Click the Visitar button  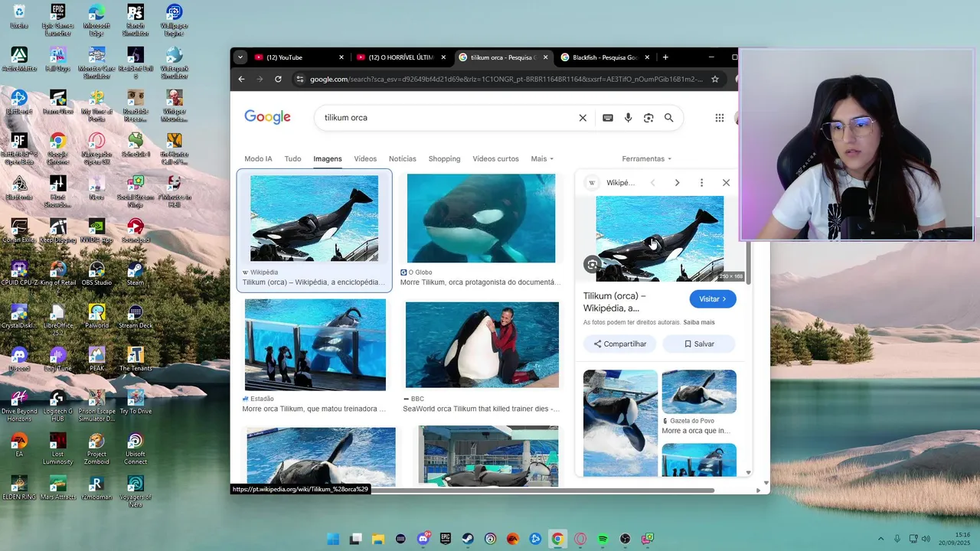click(713, 299)
